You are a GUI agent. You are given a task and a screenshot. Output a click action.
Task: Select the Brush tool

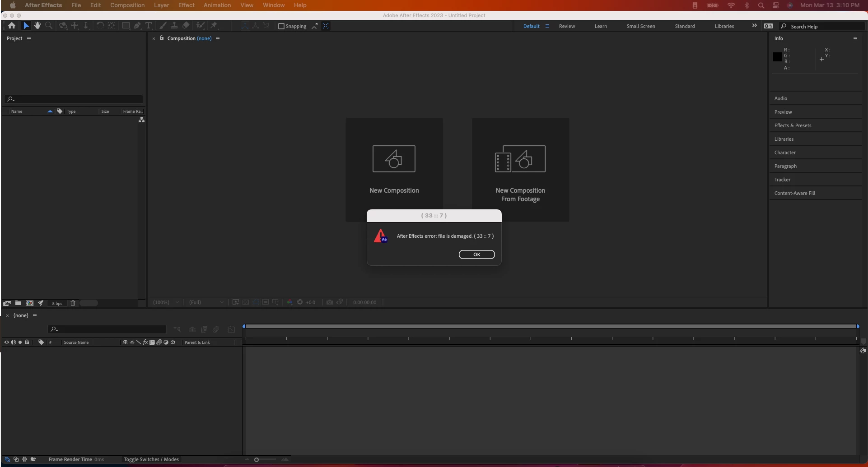[163, 26]
